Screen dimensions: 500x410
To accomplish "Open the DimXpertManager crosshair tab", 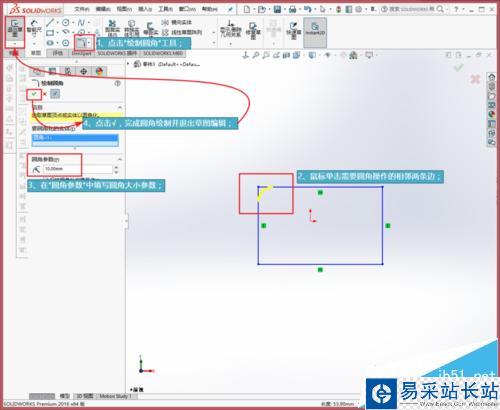I will [83, 71].
